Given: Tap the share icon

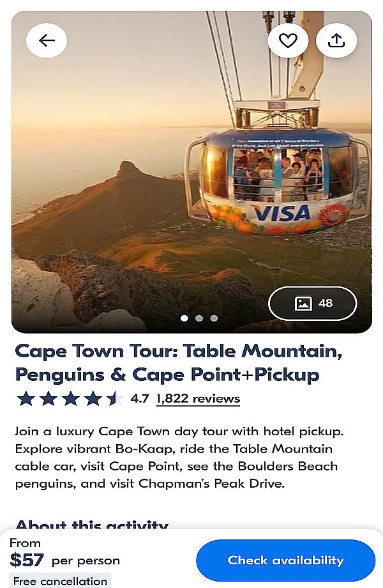Looking at the screenshot, I should (336, 40).
